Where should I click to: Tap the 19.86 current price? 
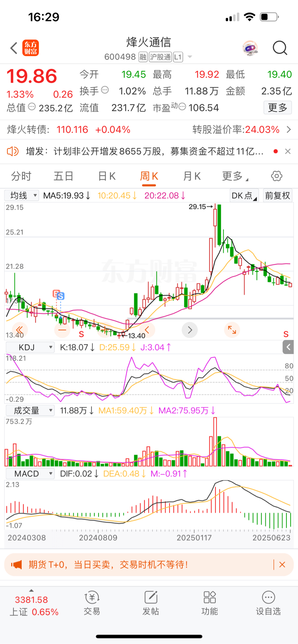click(x=32, y=76)
